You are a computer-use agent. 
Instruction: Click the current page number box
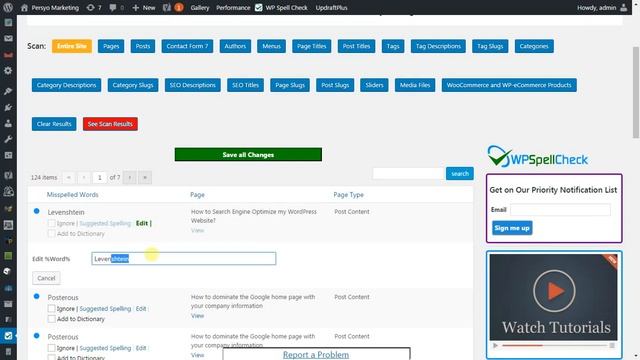[x=100, y=177]
